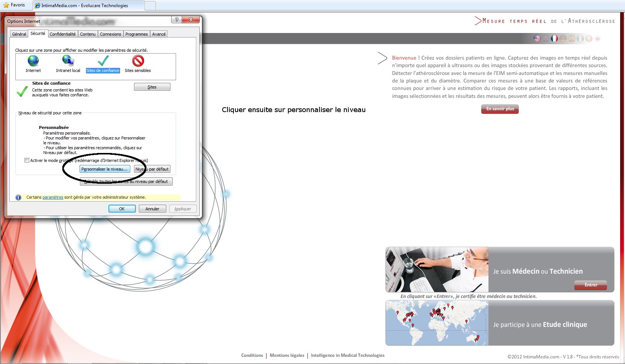Choose the French flag language icon

tap(554, 38)
